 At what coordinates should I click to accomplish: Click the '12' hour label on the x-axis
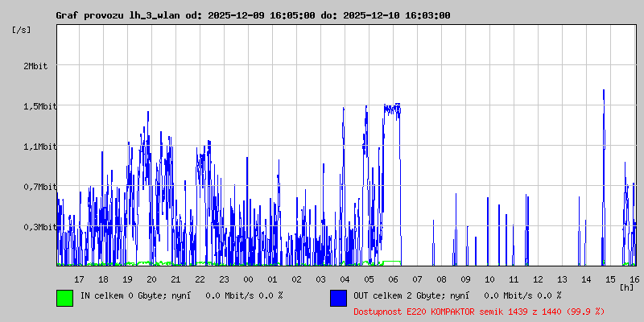pos(538,279)
